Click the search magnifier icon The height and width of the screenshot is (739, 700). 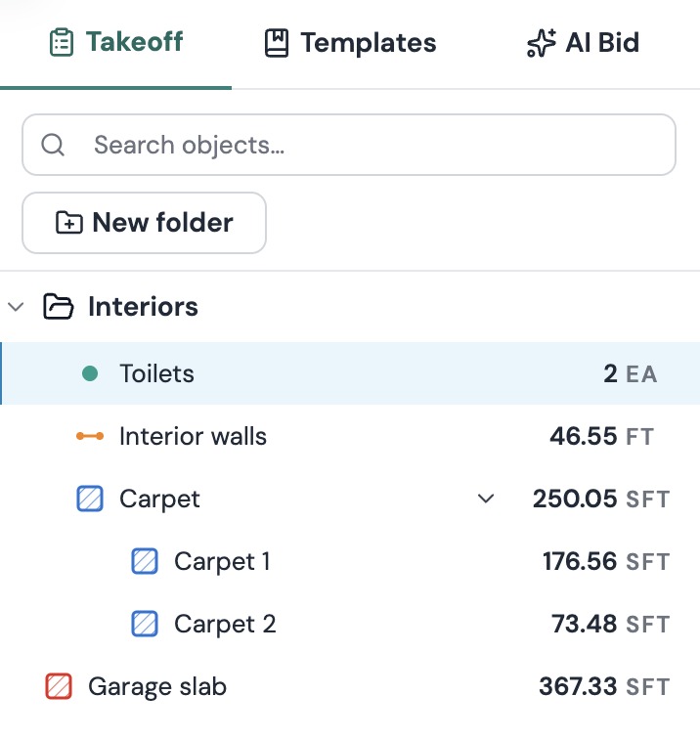(53, 145)
